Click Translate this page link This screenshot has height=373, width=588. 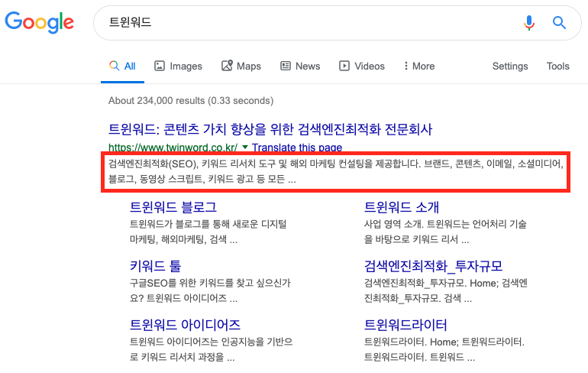[296, 147]
